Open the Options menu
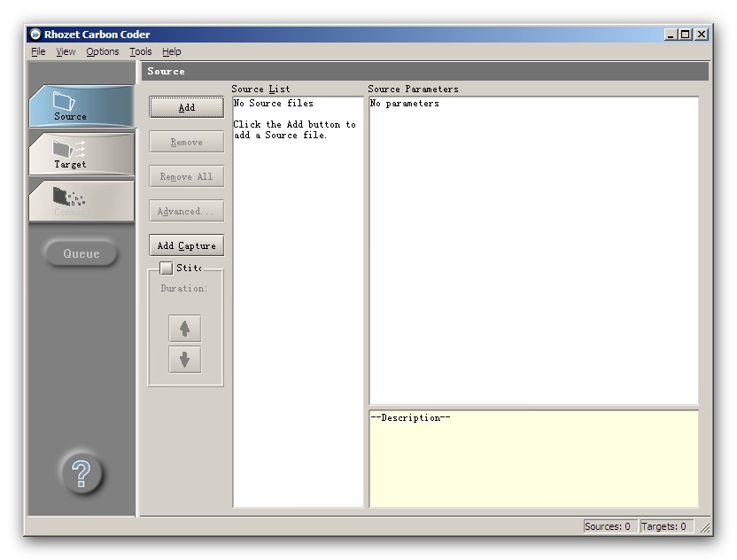This screenshot has height=560, width=737. click(103, 51)
